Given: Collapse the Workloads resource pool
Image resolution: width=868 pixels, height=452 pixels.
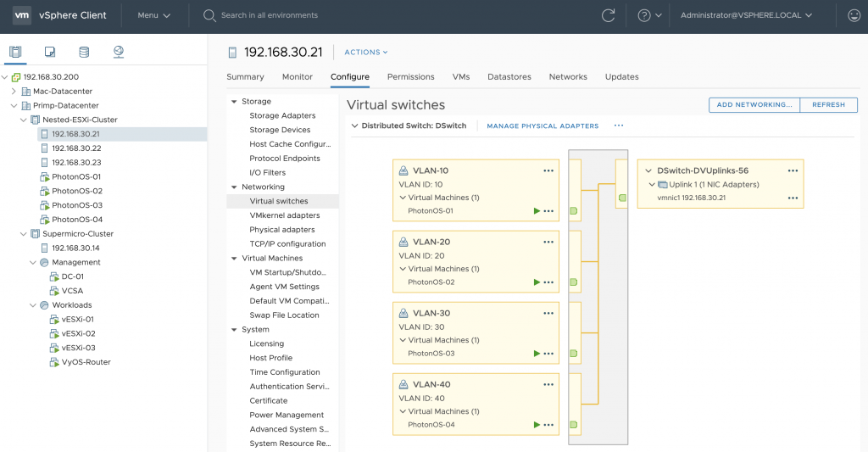Looking at the screenshot, I should tap(33, 305).
